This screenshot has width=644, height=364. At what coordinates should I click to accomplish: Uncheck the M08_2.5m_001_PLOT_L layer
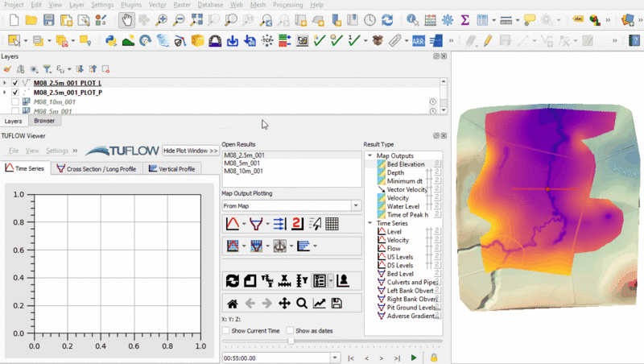click(15, 83)
